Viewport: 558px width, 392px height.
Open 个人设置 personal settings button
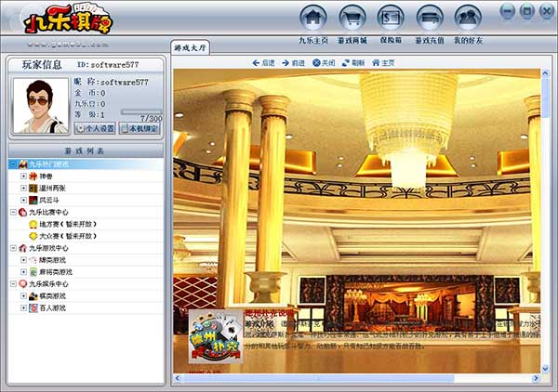click(95, 129)
